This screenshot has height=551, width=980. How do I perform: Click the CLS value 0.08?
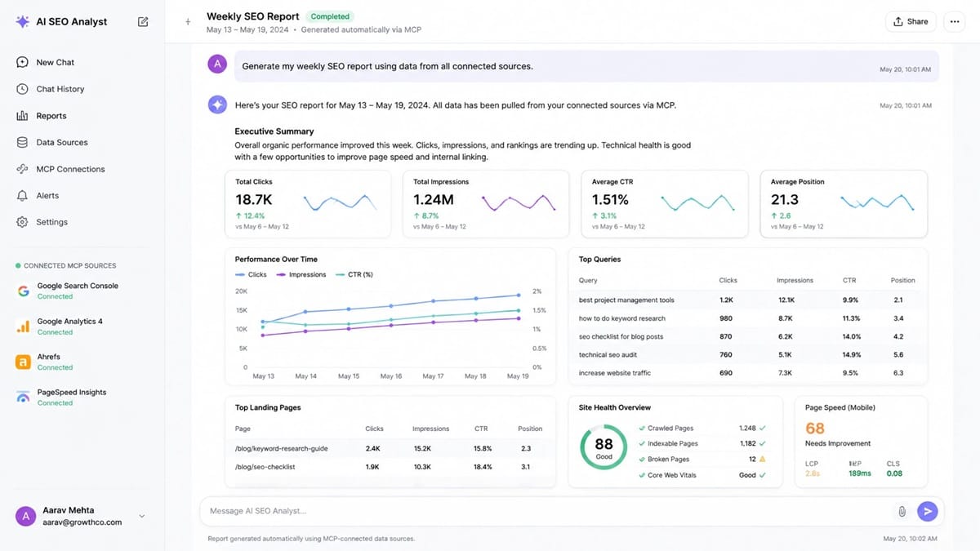894,473
